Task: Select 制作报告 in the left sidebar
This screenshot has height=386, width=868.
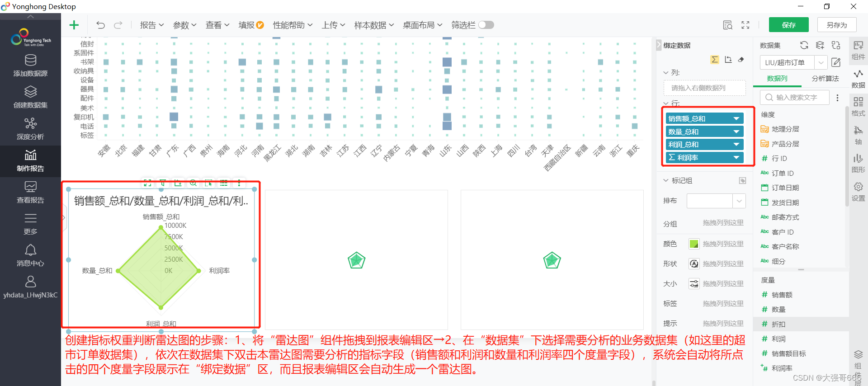Action: pos(30,161)
